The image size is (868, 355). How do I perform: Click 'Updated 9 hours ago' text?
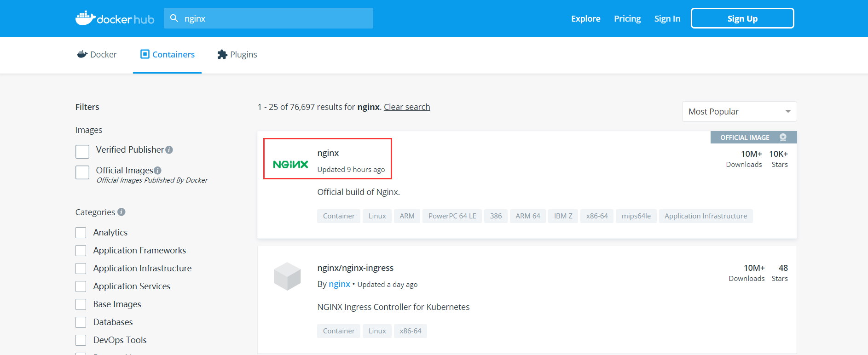click(x=351, y=170)
